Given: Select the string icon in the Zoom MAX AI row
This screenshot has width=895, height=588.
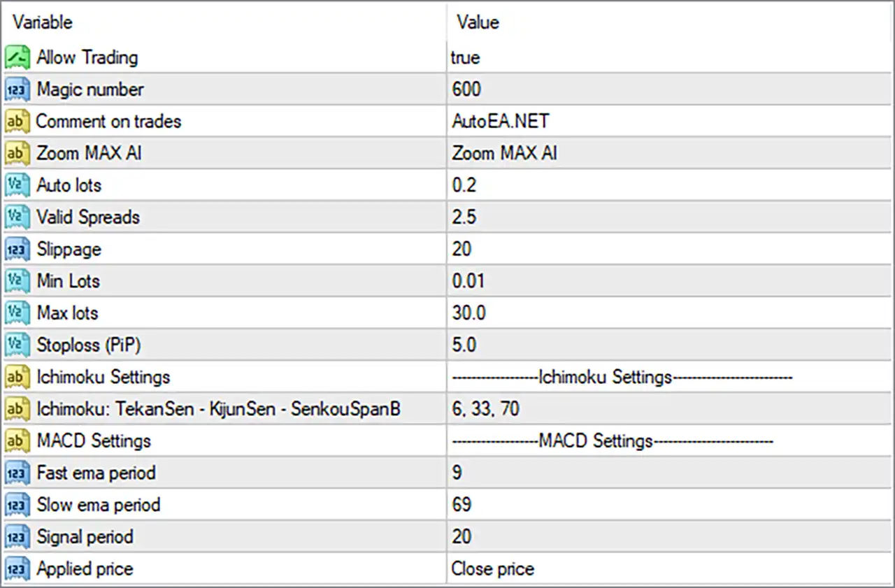Looking at the screenshot, I should [x=17, y=153].
